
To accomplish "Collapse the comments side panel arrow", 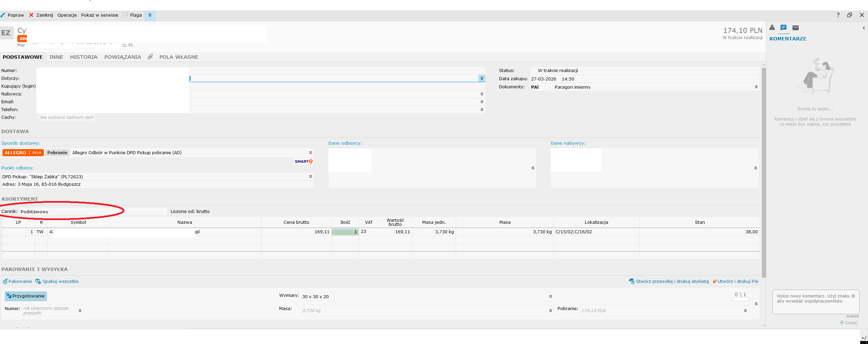I will coord(864,28).
